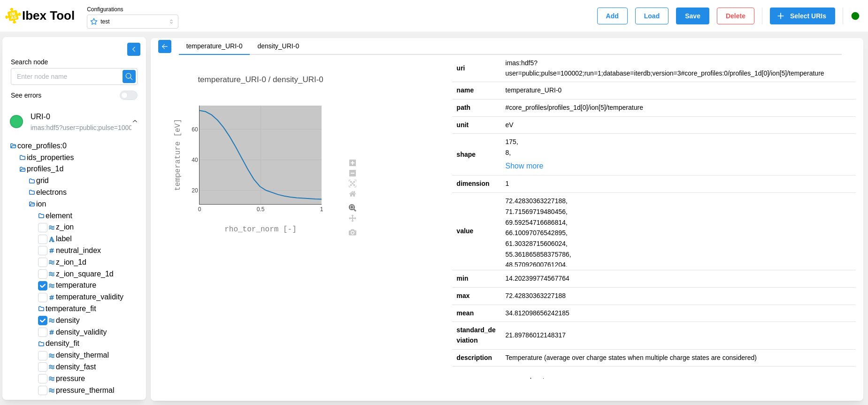Click the Select URIs button

(x=802, y=16)
